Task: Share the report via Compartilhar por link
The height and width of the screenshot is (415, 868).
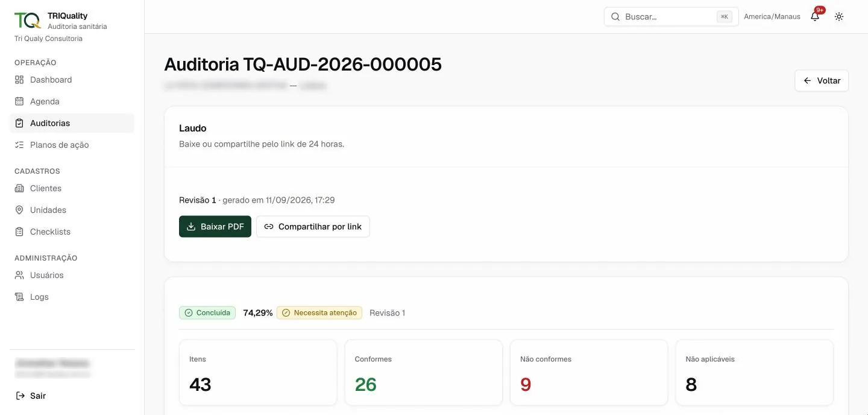Action: tap(313, 227)
